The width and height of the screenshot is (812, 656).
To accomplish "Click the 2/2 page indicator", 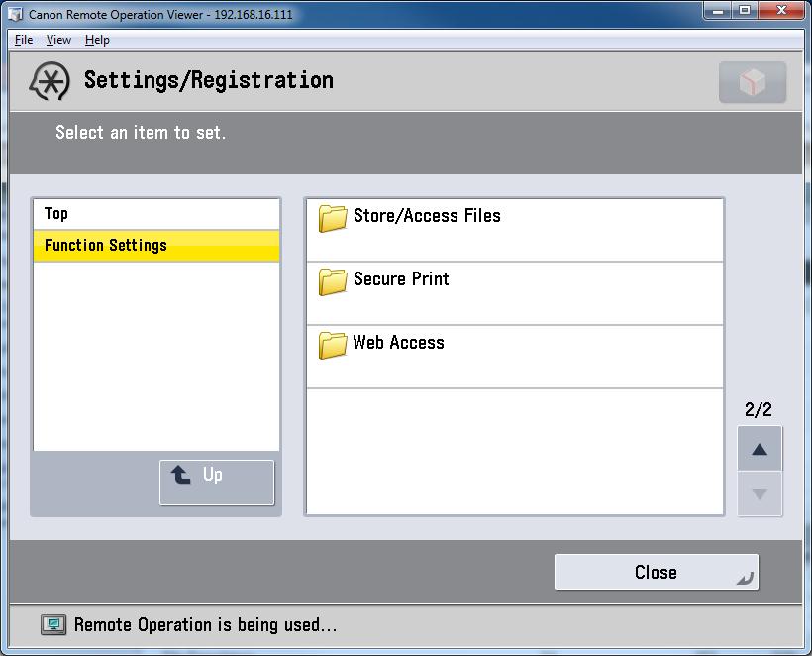I will point(759,409).
